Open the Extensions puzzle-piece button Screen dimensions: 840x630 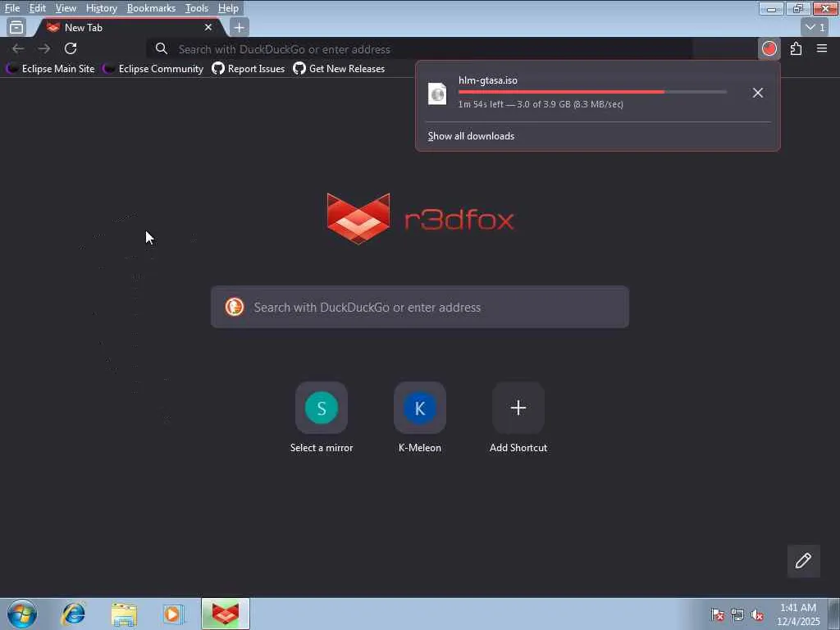[x=796, y=48]
